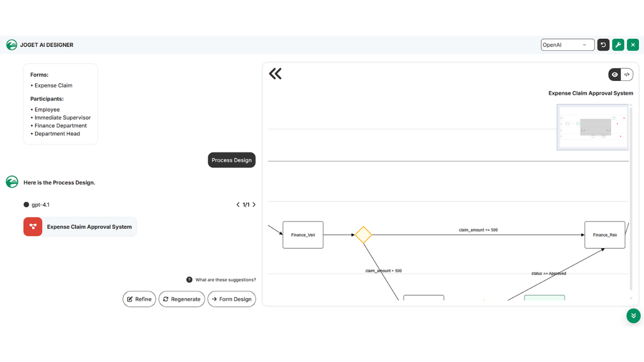Viewport: 644px width, 362px height.
Task: Open the wrench settings icon
Action: 618,45
